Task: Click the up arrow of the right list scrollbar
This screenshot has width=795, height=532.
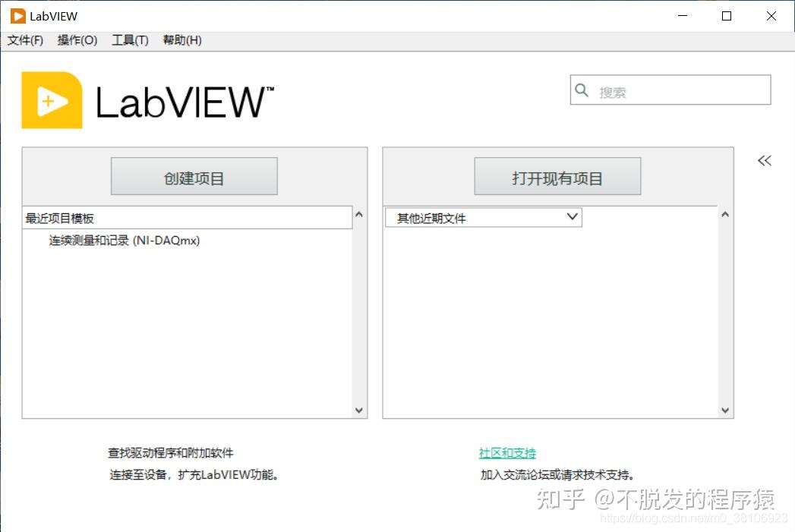Action: click(725, 215)
